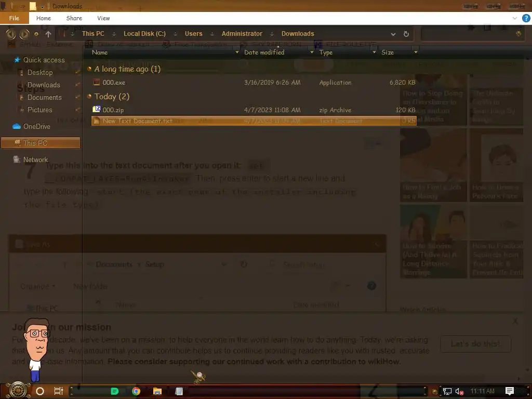Screen dimensions: 532x399
Task: Launch Google Chrome from taskbar
Action: 136,391
